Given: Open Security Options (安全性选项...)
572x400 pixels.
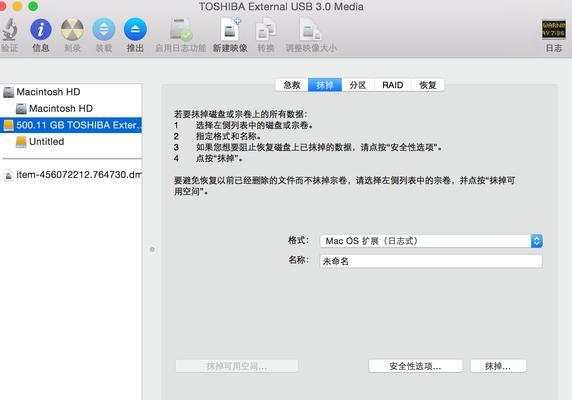Looking at the screenshot, I should 416,366.
